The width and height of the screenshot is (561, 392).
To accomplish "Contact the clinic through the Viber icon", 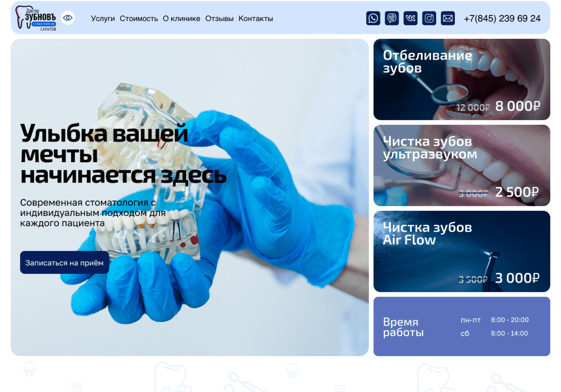I will click(392, 19).
